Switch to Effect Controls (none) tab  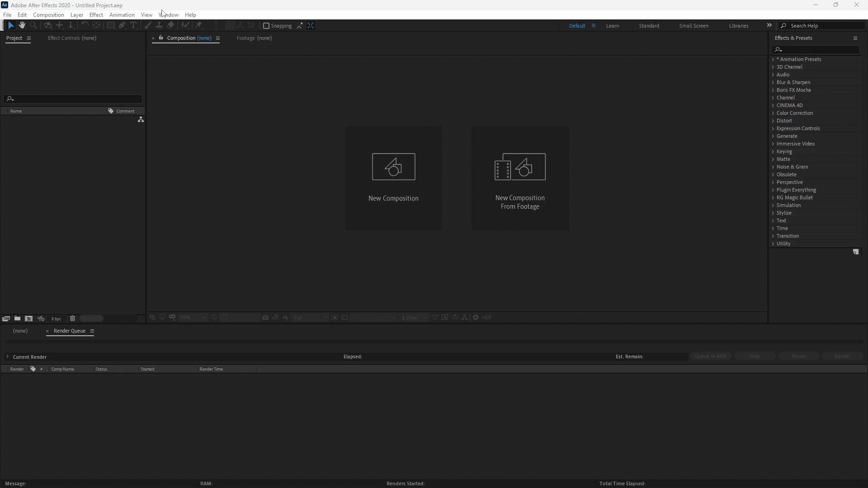click(72, 38)
